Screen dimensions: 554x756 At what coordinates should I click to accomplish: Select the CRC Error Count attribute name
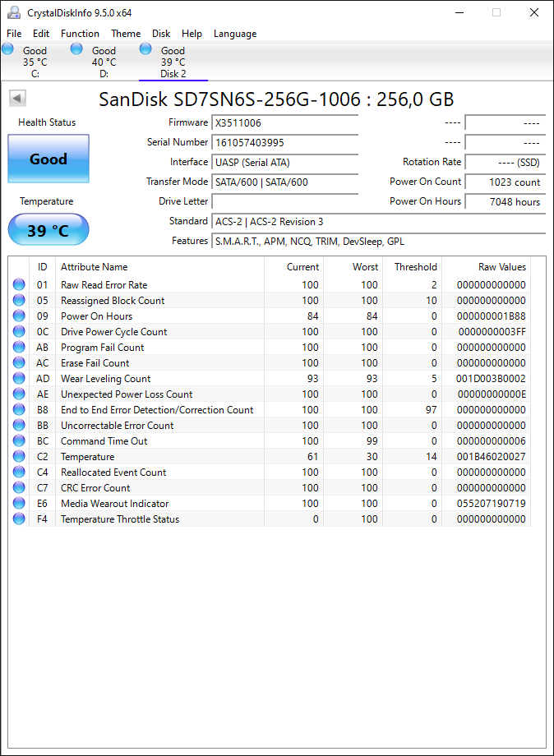click(x=95, y=488)
